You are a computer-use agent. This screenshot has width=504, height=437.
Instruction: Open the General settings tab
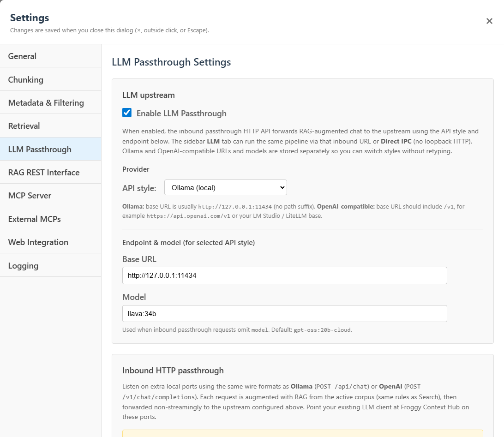[50, 56]
